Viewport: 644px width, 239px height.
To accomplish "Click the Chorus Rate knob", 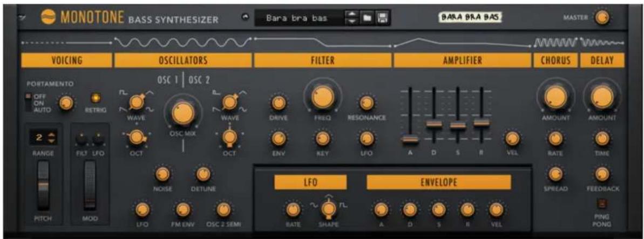I will [555, 139].
